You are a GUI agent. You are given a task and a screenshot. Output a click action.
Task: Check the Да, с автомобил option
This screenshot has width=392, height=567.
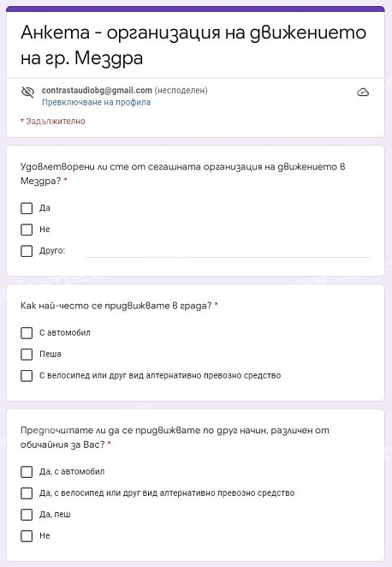(27, 472)
